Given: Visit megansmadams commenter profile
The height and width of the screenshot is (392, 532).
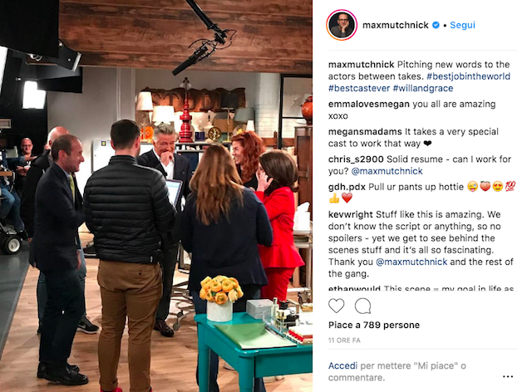Looking at the screenshot, I should tap(365, 131).
